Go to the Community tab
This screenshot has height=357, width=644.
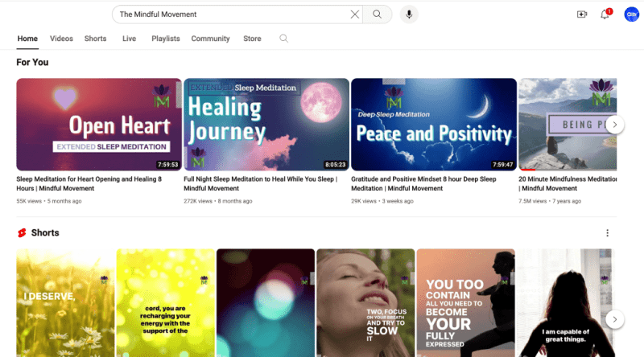click(210, 39)
